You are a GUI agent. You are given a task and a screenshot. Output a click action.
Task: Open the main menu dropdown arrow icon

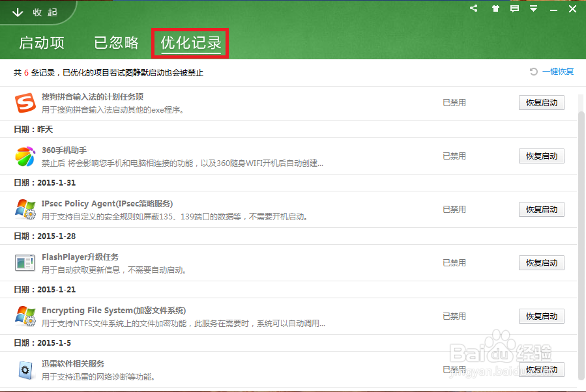[534, 8]
